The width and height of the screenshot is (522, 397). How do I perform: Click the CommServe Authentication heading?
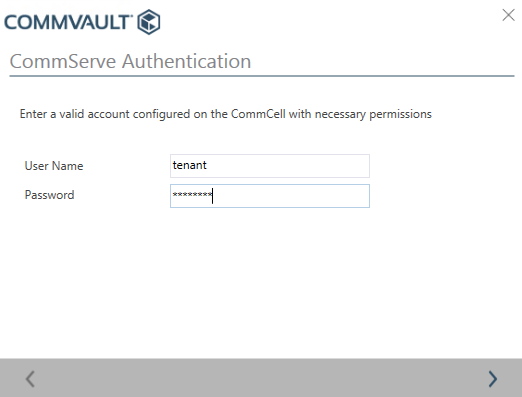point(130,61)
